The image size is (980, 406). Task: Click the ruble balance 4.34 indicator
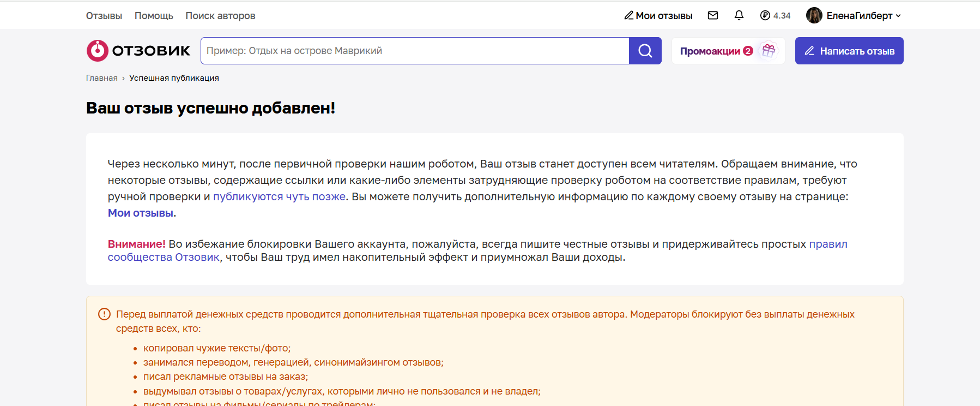pos(775,16)
